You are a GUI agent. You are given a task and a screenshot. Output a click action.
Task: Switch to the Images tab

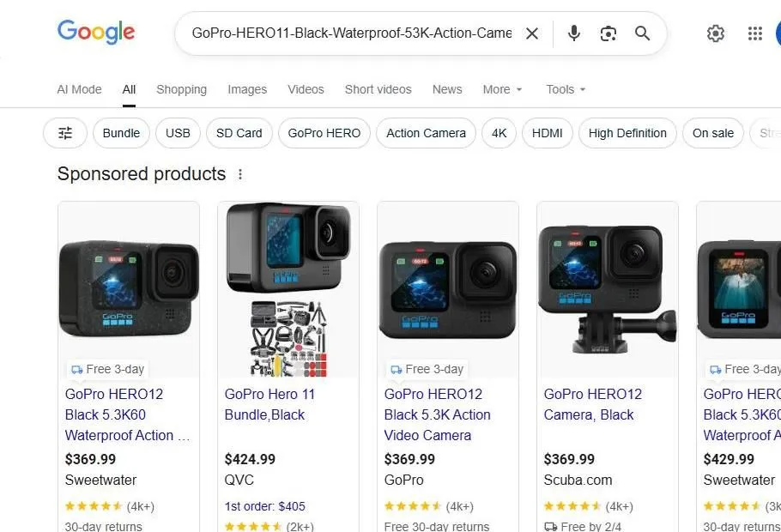[x=247, y=89]
